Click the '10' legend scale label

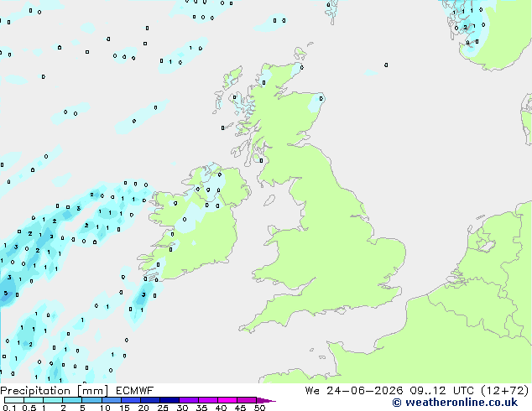[x=105, y=408]
